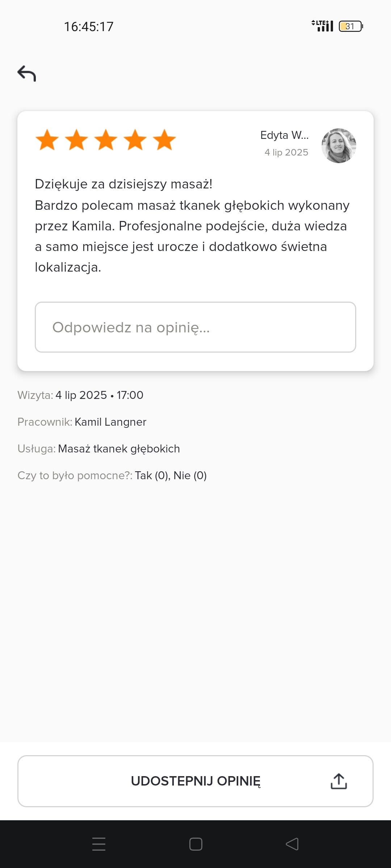The width and height of the screenshot is (391, 868).
Task: Click the fourth orange rating star
Action: click(135, 140)
